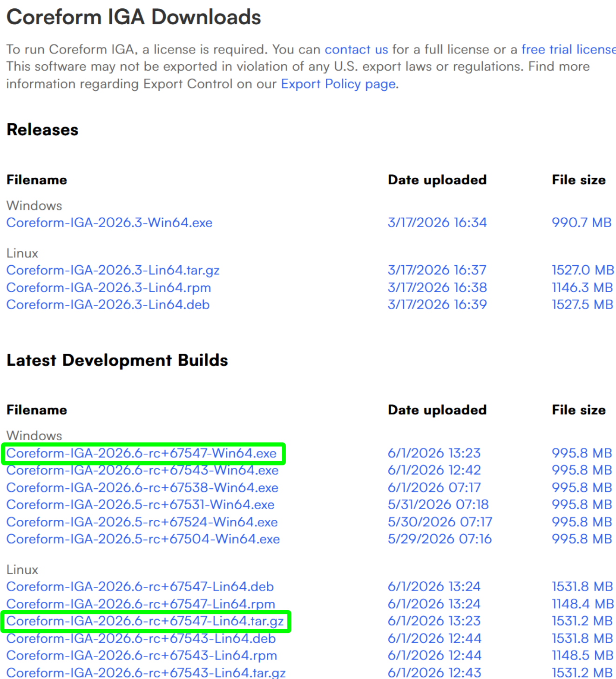
Task: Download the rc+67547-Lin64.rpm build
Action: point(141,604)
